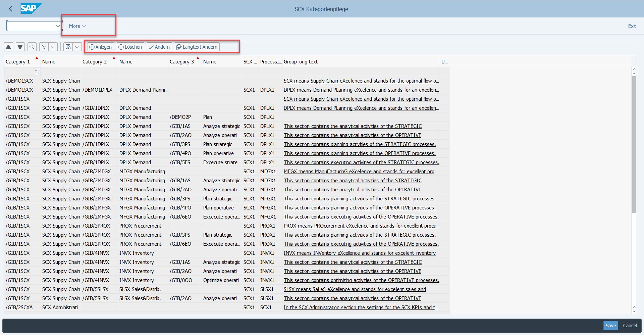Click the Category 2 column header
This screenshot has height=335, width=644.
(x=95, y=62)
